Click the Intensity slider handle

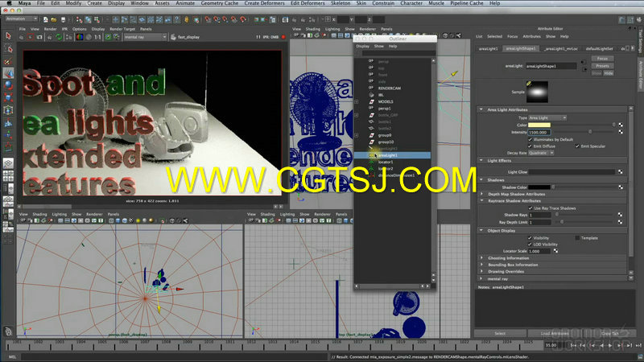coord(590,132)
